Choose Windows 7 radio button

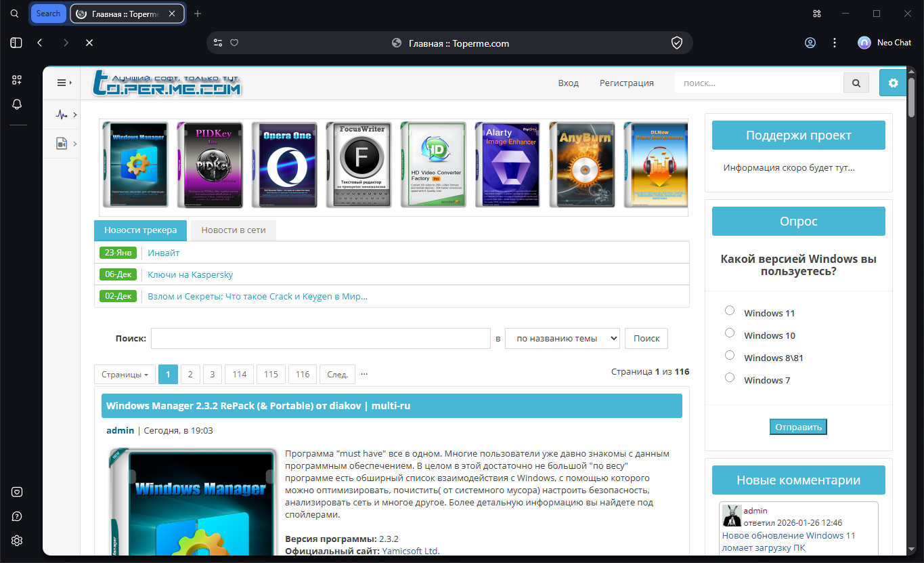(730, 377)
